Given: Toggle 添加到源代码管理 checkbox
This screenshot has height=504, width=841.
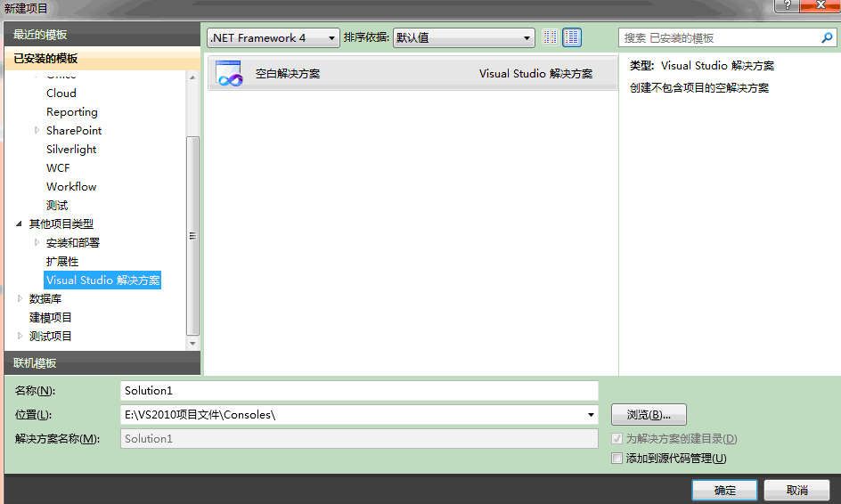Looking at the screenshot, I should pyautogui.click(x=616, y=458).
